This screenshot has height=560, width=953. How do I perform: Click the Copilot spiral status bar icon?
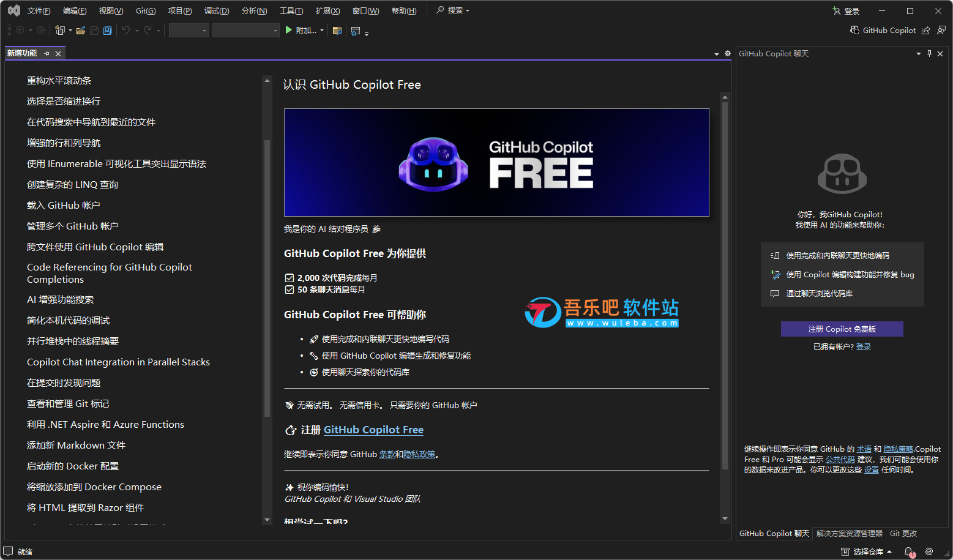929,551
